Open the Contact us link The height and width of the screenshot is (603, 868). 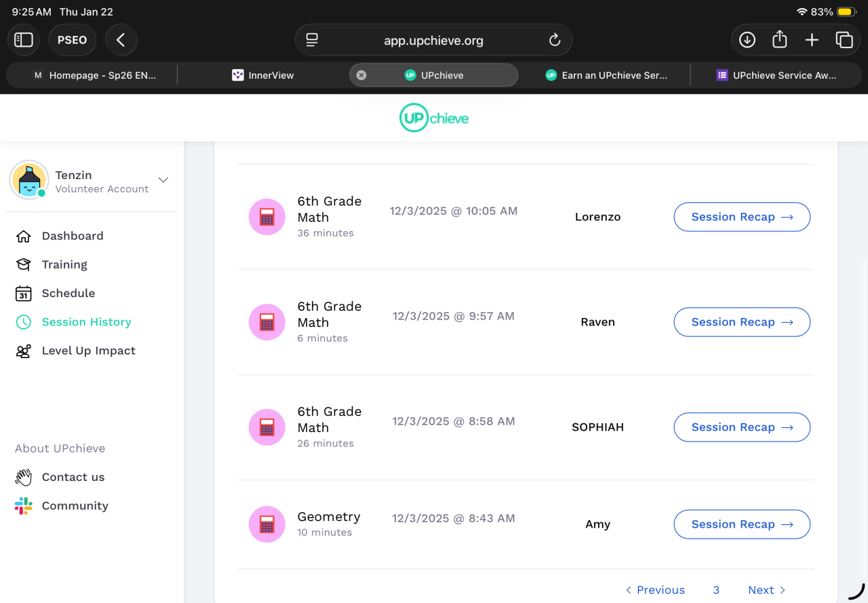point(73,478)
